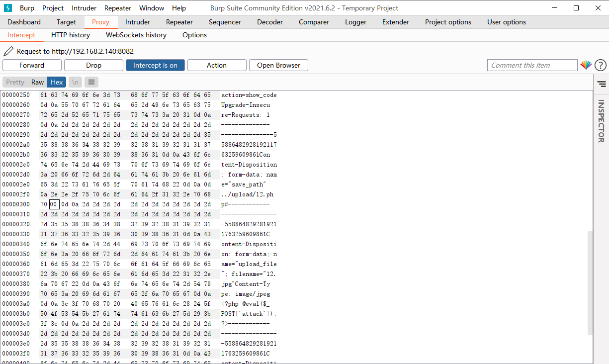Open the Project menu

click(x=53, y=8)
